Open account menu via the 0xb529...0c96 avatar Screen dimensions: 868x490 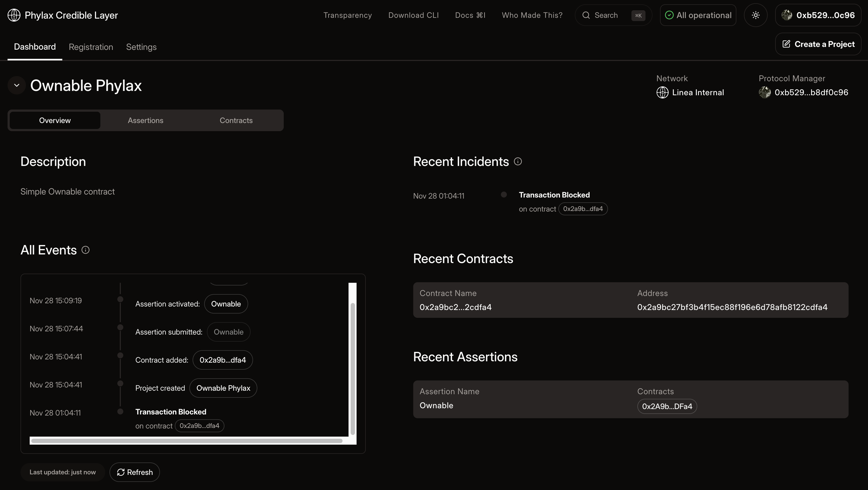[x=787, y=15]
